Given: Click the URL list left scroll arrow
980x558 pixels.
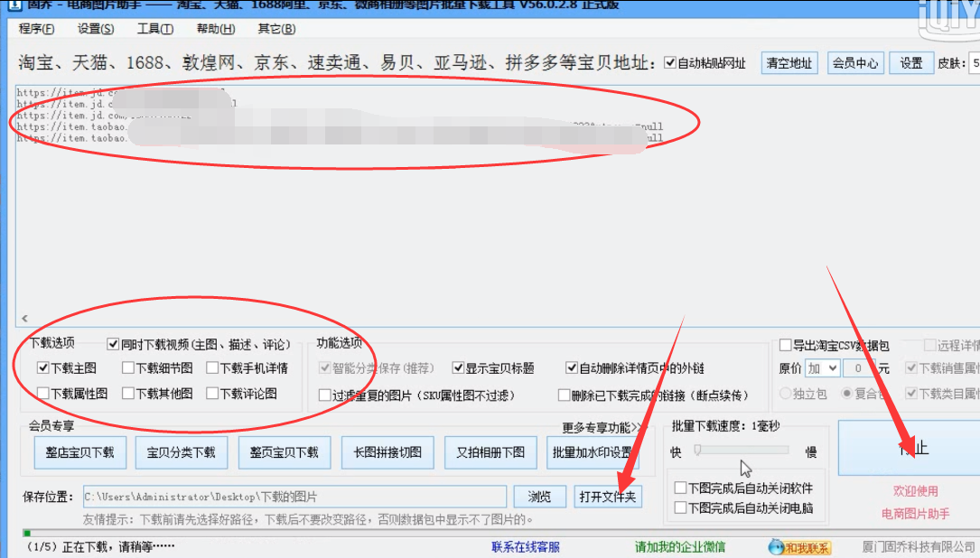Looking at the screenshot, I should click(24, 318).
